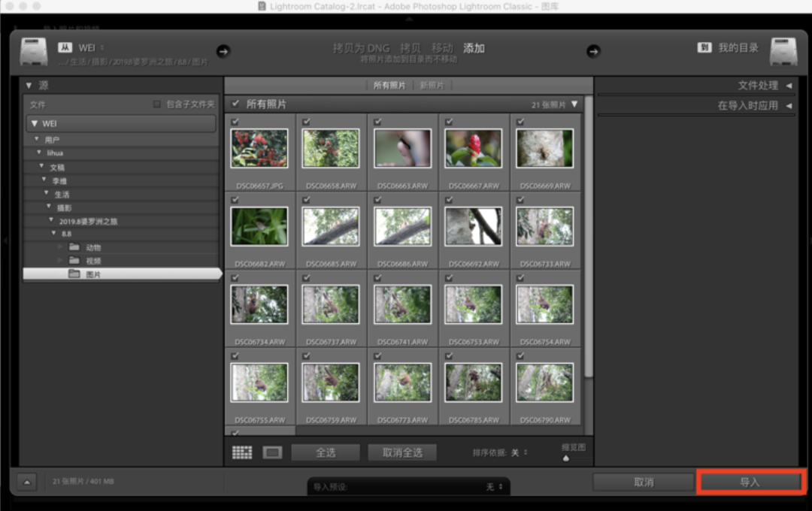Click the 导入 button
812x511 pixels.
point(750,482)
